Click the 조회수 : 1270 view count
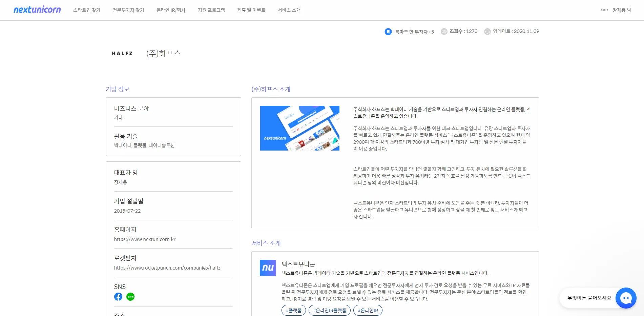The image size is (644, 316). tap(463, 31)
